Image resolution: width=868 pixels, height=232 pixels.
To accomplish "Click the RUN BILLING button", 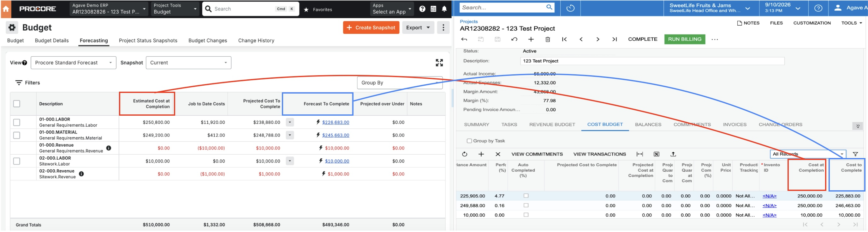I will click(x=684, y=39).
